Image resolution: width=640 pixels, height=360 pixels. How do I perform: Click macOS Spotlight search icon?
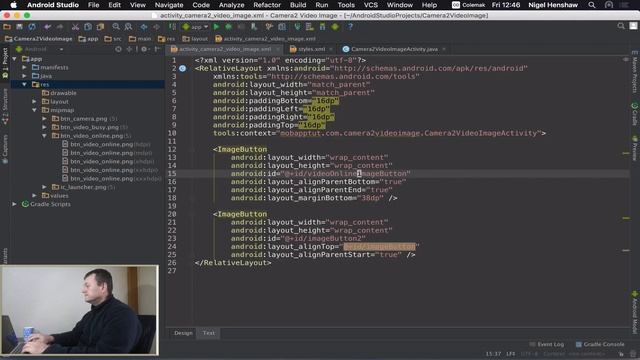[x=591, y=5]
